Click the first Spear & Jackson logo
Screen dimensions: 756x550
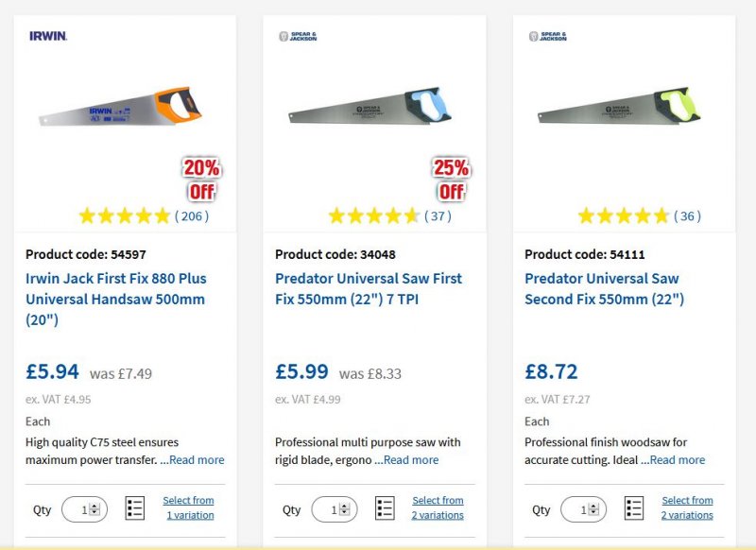pos(297,37)
